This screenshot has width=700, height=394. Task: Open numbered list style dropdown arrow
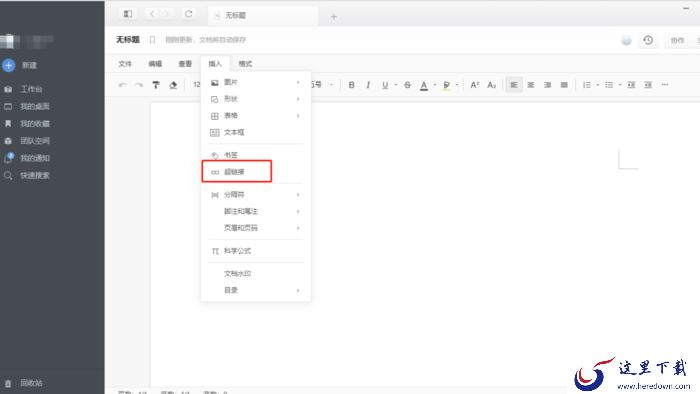[x=597, y=85]
